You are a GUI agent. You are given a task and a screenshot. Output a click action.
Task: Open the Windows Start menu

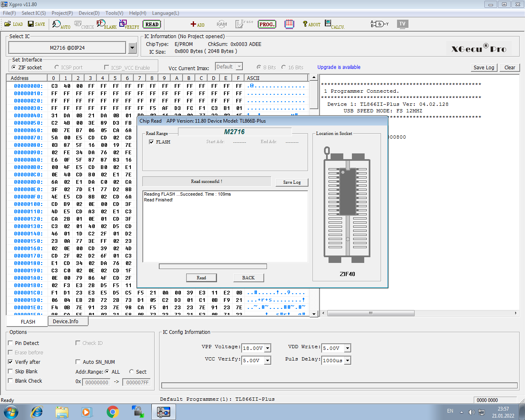pos(11,411)
